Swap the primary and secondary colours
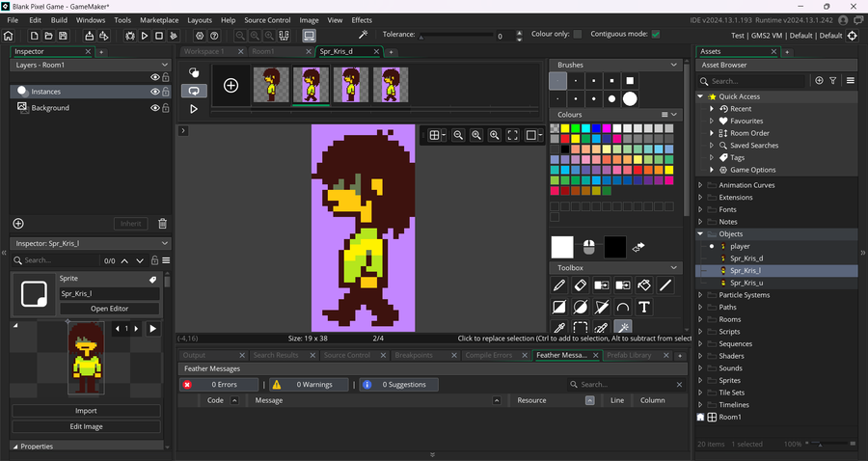 click(638, 248)
